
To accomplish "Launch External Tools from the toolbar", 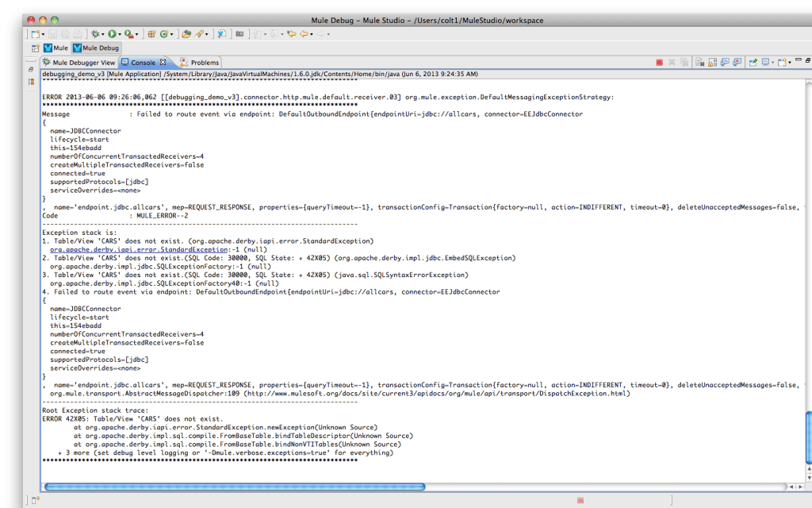I will (x=128, y=34).
